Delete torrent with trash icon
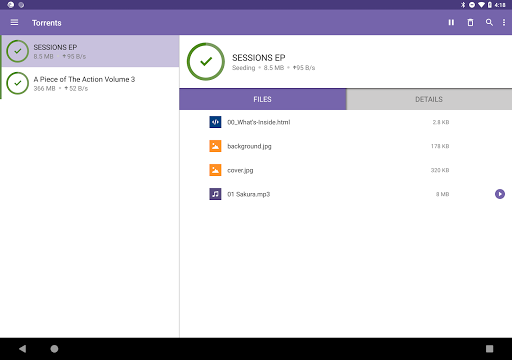The image size is (512, 360). click(x=470, y=22)
